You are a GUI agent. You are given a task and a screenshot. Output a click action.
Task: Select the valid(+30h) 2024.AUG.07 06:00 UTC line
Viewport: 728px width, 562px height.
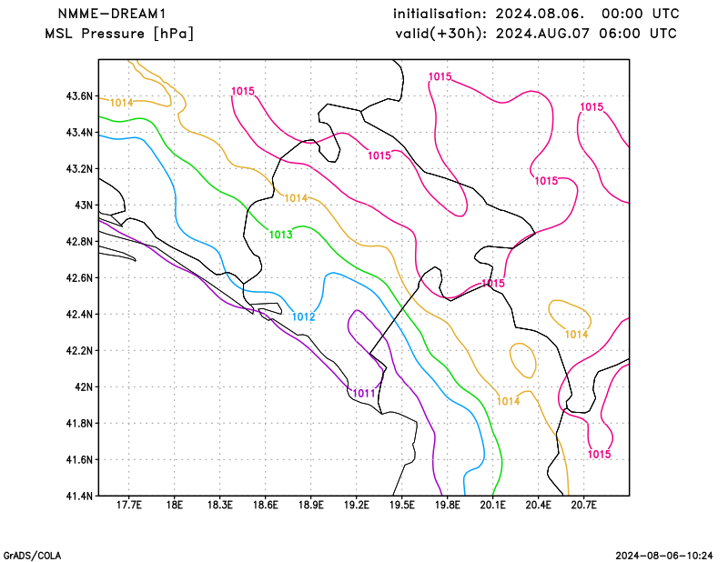coord(536,34)
